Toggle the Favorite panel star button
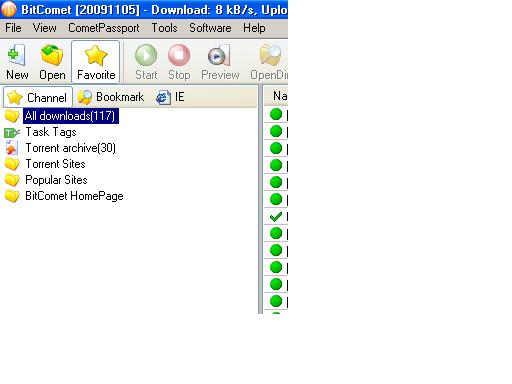512x384 pixels. pyautogui.click(x=96, y=62)
